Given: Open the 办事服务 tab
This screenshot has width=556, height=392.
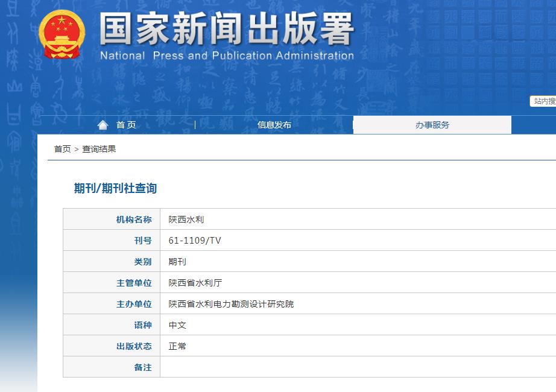Looking at the screenshot, I should coord(432,125).
